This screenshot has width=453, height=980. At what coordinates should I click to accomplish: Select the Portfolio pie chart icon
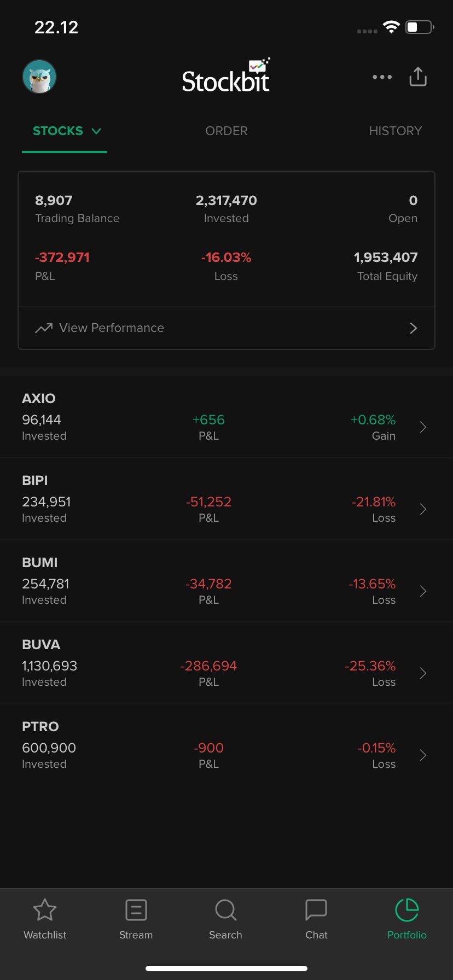(406, 911)
